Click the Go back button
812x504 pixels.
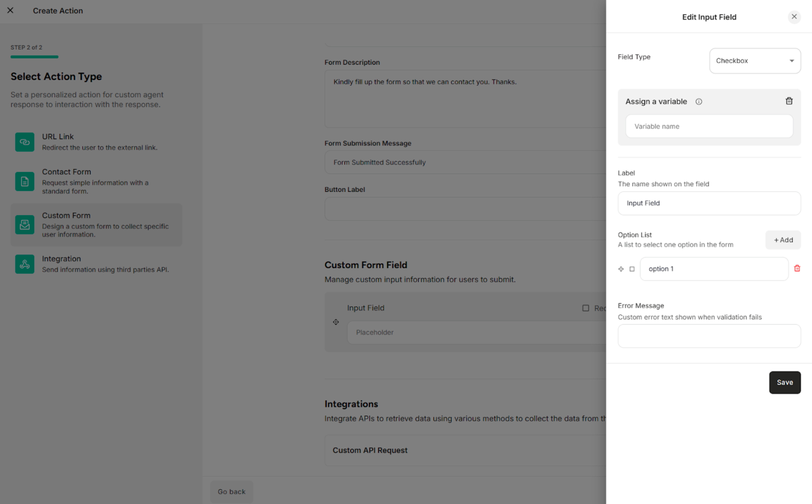click(x=231, y=491)
